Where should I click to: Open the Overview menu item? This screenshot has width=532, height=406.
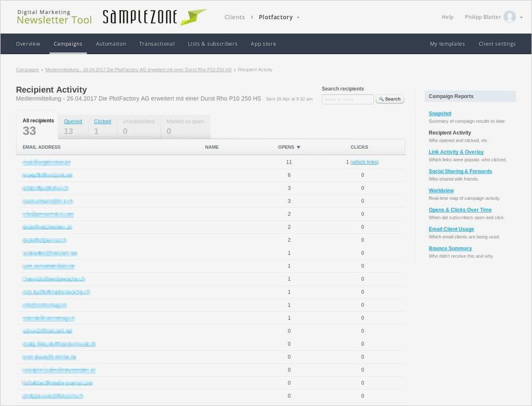(x=28, y=44)
